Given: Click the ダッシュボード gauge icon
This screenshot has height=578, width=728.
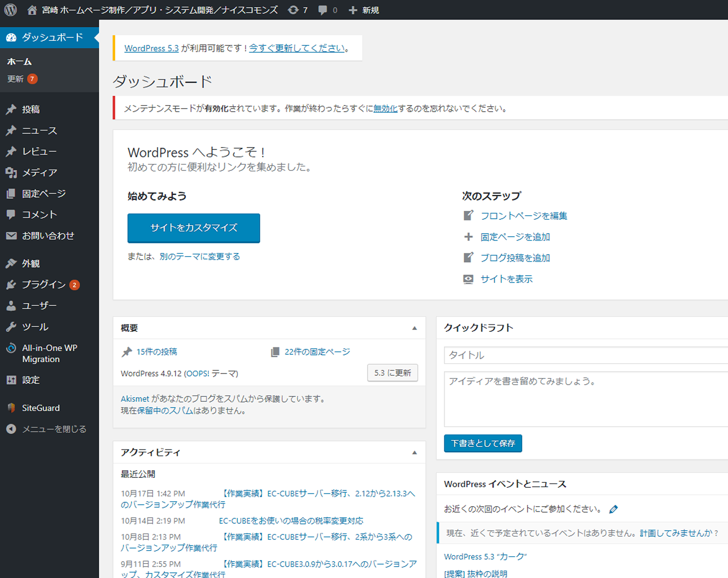Looking at the screenshot, I should [x=11, y=37].
